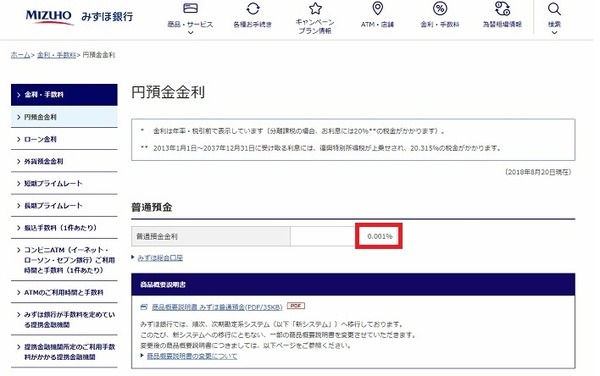600x376 pixels.
Task: Click arrow bullet before 商品概要説明書の変更について
Action: pos(142,355)
